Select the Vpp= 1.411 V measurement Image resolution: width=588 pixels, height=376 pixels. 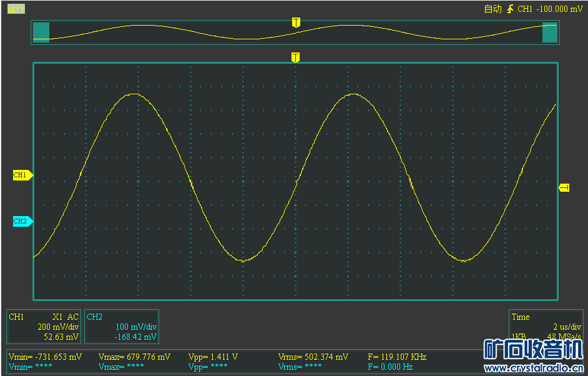pyautogui.click(x=213, y=357)
